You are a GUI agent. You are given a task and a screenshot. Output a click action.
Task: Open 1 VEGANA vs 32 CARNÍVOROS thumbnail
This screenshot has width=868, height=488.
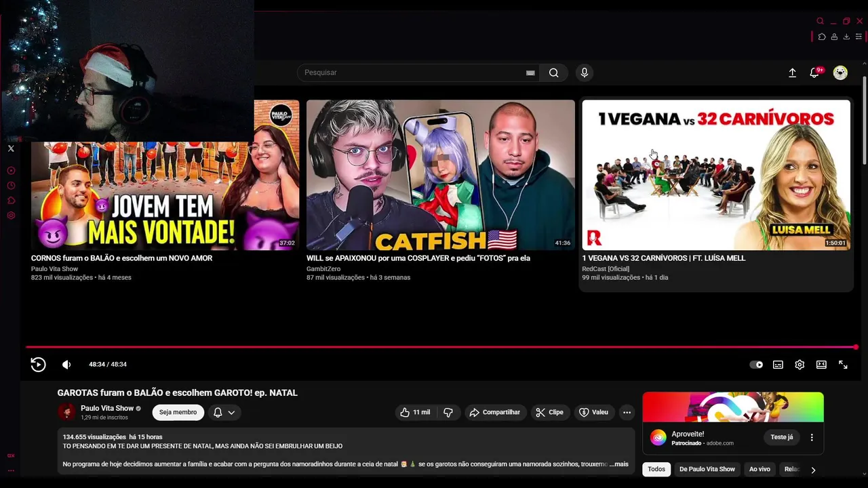[716, 175]
